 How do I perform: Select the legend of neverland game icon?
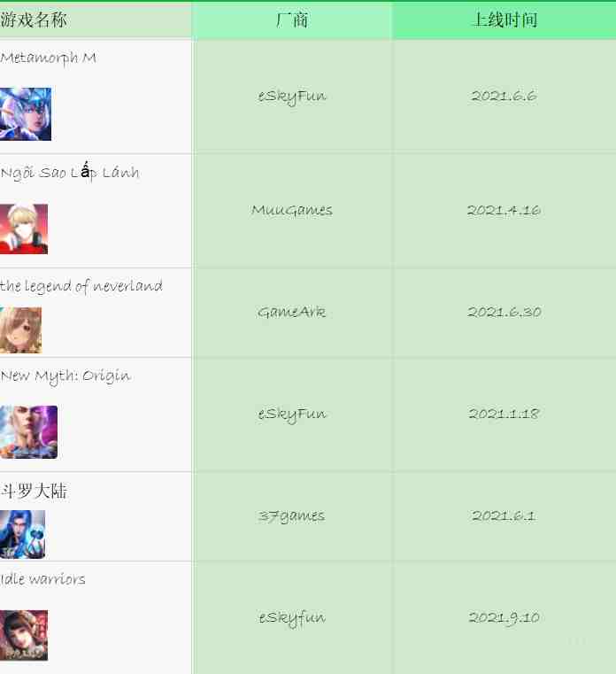(20, 330)
